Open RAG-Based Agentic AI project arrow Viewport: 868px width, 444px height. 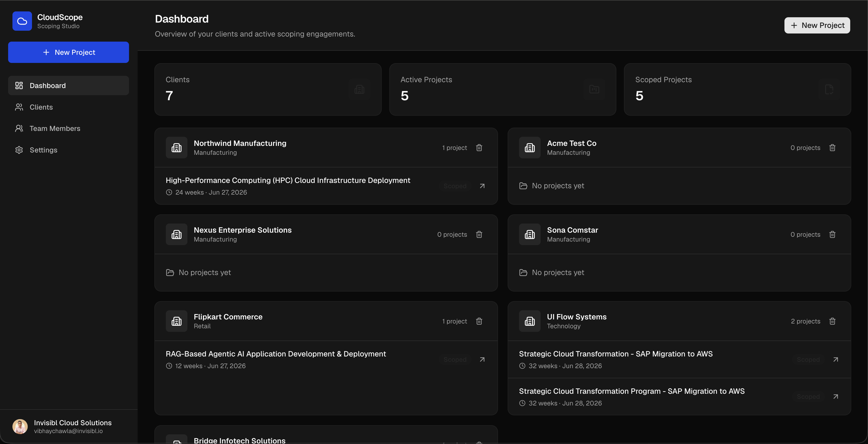[x=482, y=360]
